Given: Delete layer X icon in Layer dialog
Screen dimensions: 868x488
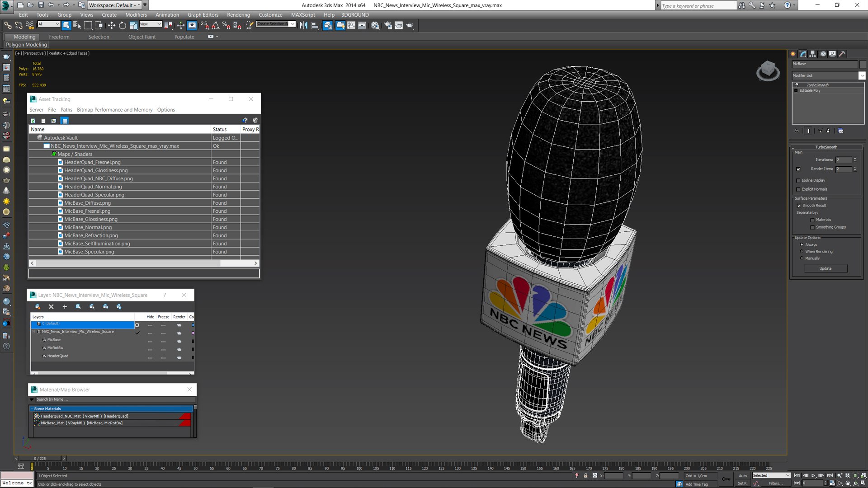Looking at the screenshot, I should pos(51,306).
